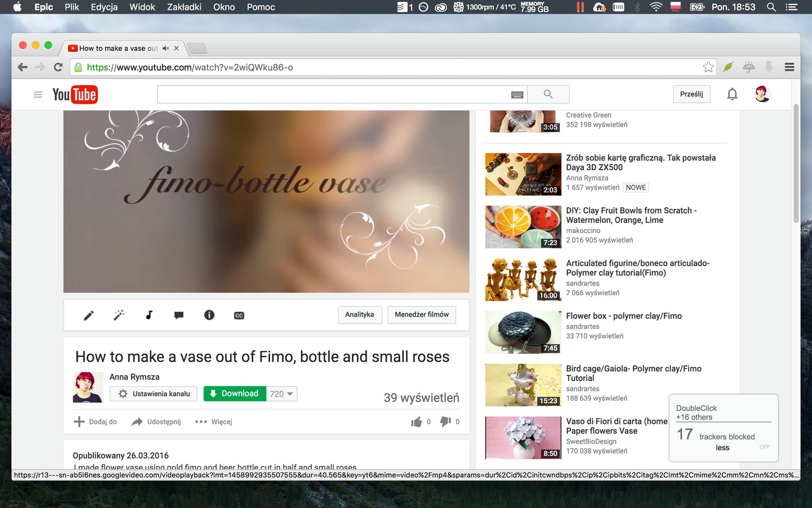812x508 pixels.
Task: Bookmark page with the star icon
Action: point(708,67)
